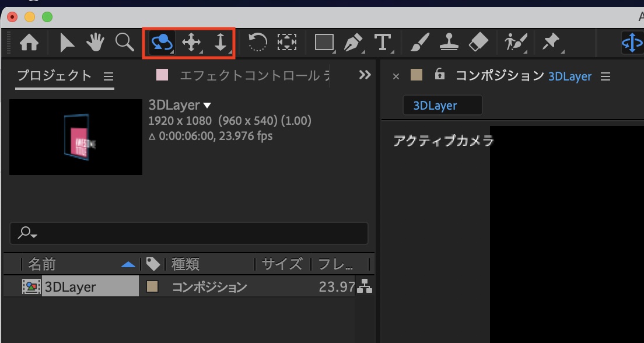Select the Puppet Pin tool
Image resolution: width=644 pixels, height=343 pixels.
(x=551, y=43)
